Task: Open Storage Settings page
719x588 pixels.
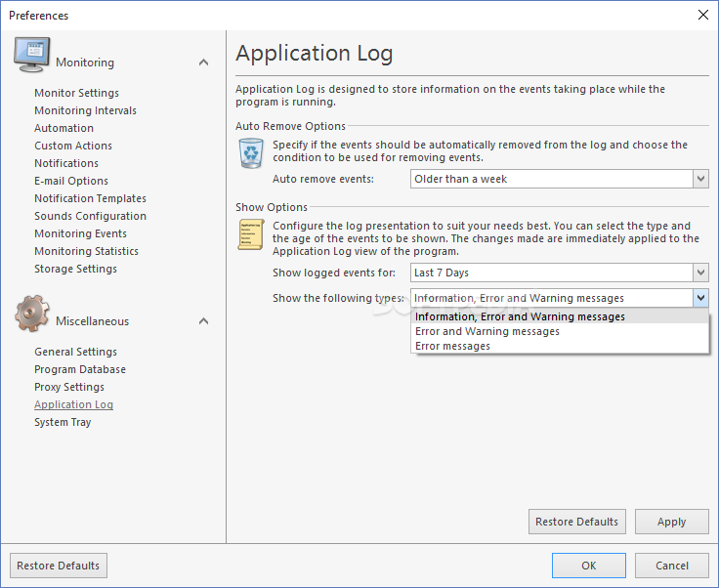Action: pyautogui.click(x=75, y=269)
